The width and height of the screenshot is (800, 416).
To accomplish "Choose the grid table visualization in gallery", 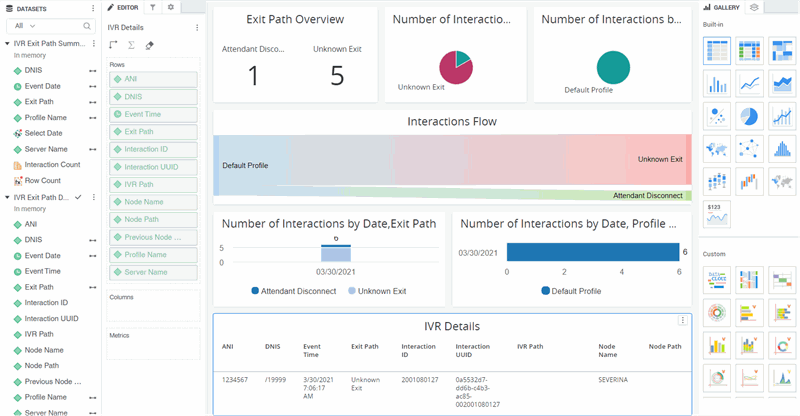I will coord(716,50).
